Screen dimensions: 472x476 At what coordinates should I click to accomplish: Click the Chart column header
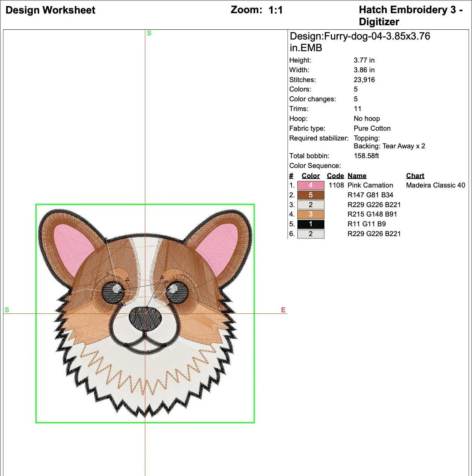[x=415, y=176]
